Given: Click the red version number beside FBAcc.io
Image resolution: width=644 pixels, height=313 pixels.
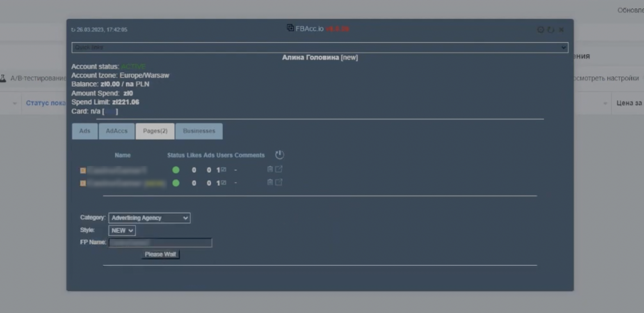Looking at the screenshot, I should 338,29.
